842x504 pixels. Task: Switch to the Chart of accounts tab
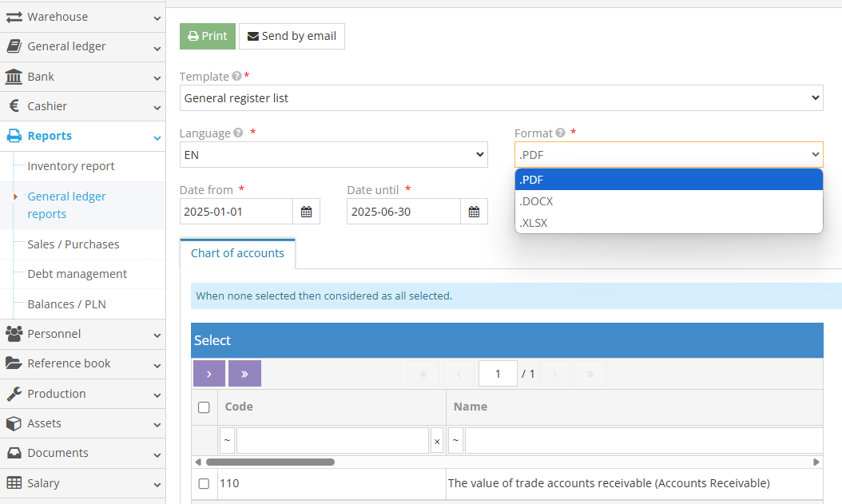(x=237, y=253)
